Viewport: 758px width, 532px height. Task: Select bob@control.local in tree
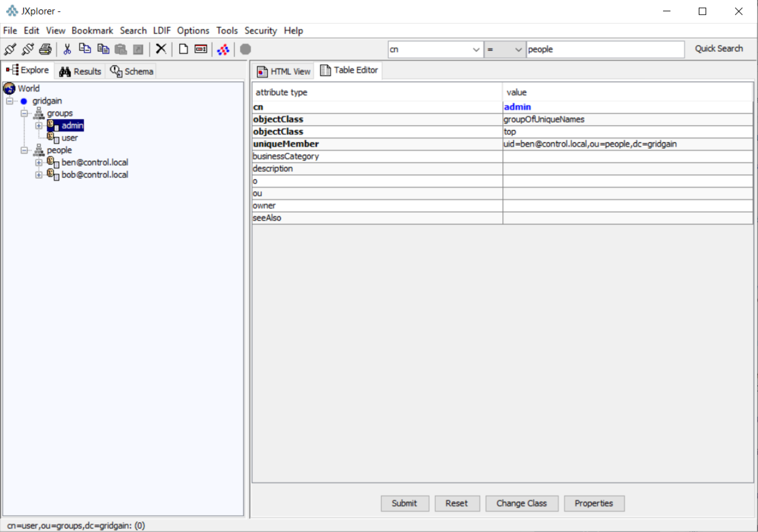click(95, 175)
